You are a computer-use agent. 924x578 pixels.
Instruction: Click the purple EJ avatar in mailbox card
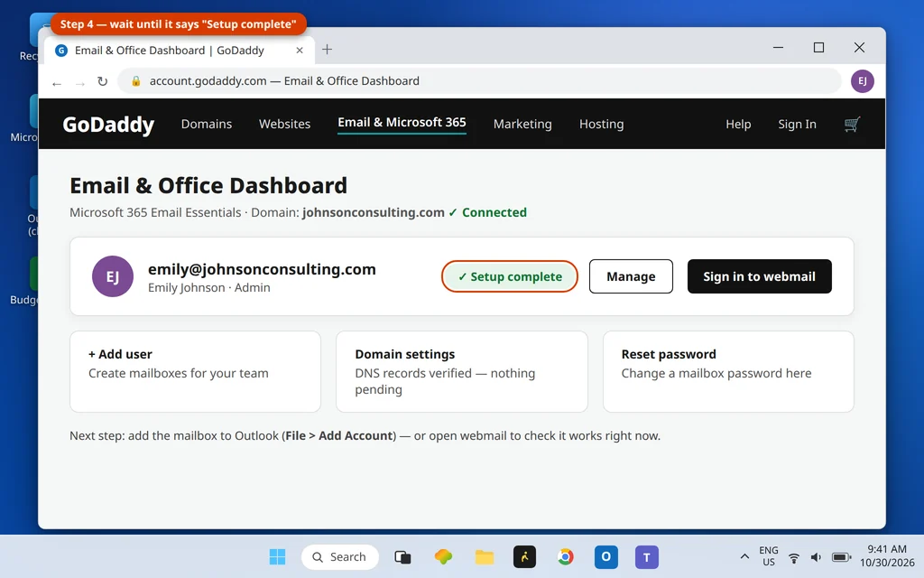(x=113, y=276)
